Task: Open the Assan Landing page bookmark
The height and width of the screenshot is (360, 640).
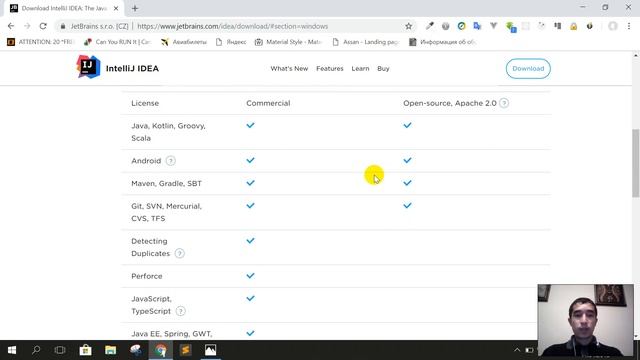Action: [x=366, y=42]
